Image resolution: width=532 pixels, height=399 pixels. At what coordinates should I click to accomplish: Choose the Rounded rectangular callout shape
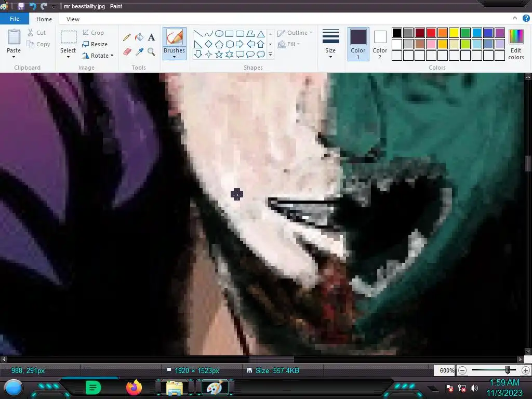(x=240, y=54)
